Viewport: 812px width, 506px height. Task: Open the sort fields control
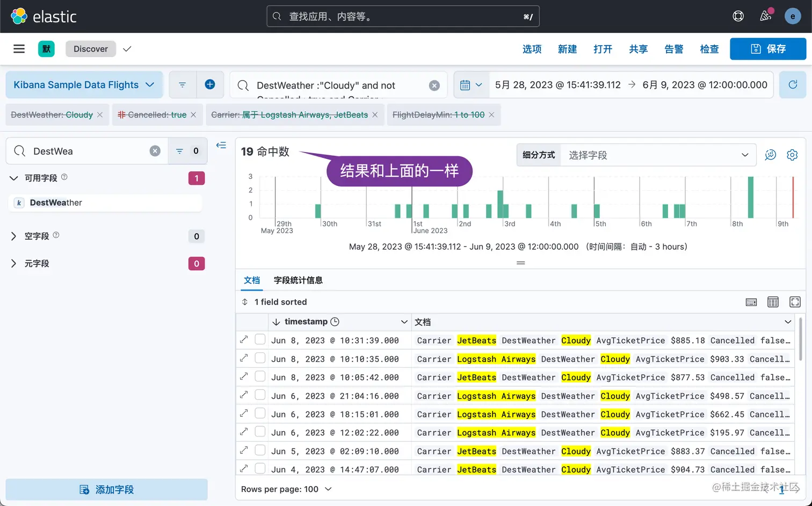[x=274, y=302]
